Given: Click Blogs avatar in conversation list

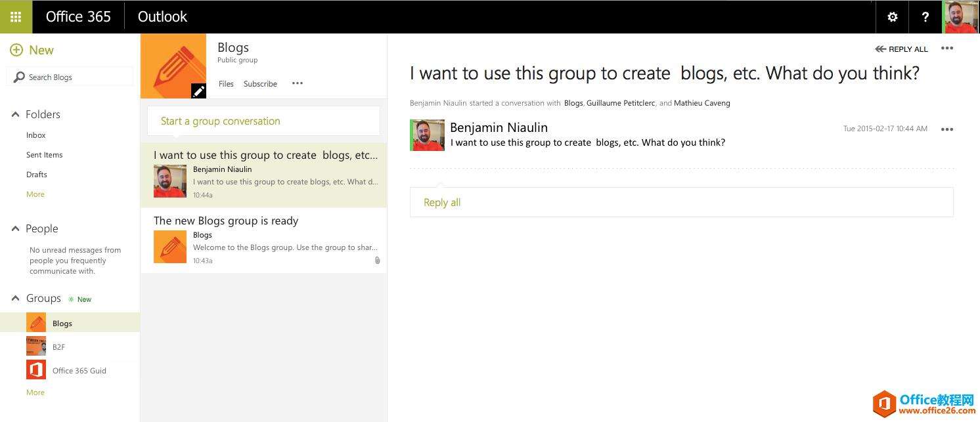Looking at the screenshot, I should pyautogui.click(x=170, y=247).
